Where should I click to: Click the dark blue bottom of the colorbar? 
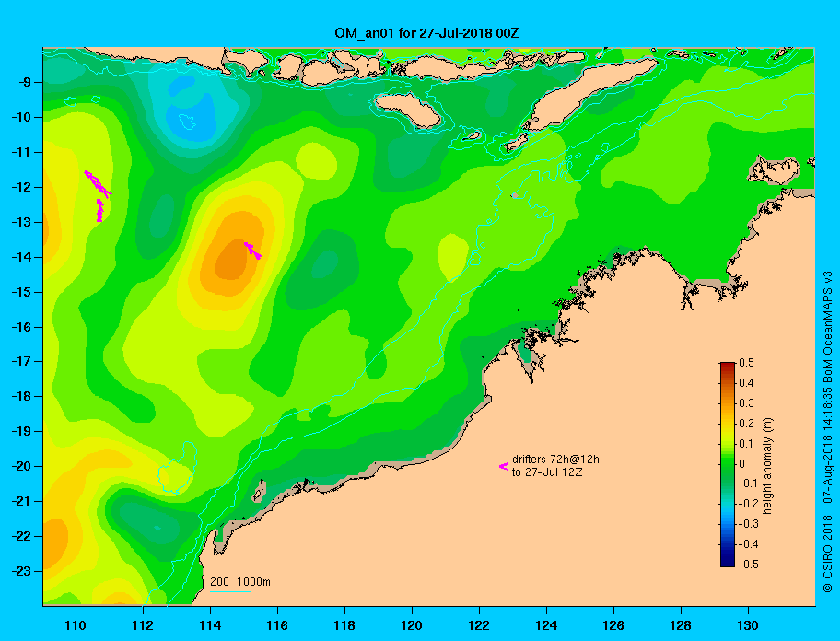[728, 563]
